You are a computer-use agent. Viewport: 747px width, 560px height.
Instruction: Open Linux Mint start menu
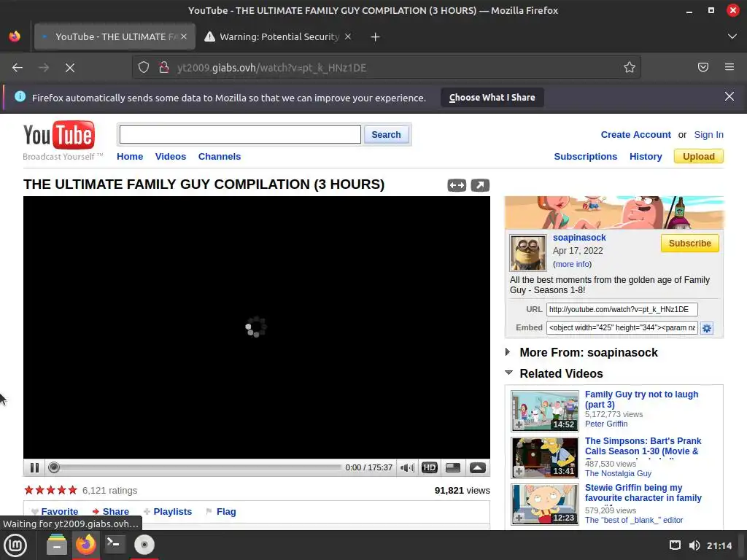pyautogui.click(x=15, y=545)
